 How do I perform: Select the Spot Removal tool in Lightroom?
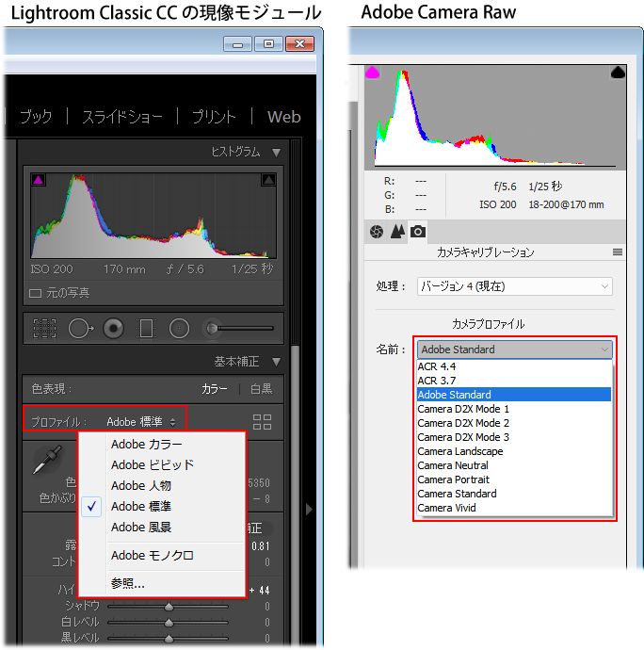80,329
